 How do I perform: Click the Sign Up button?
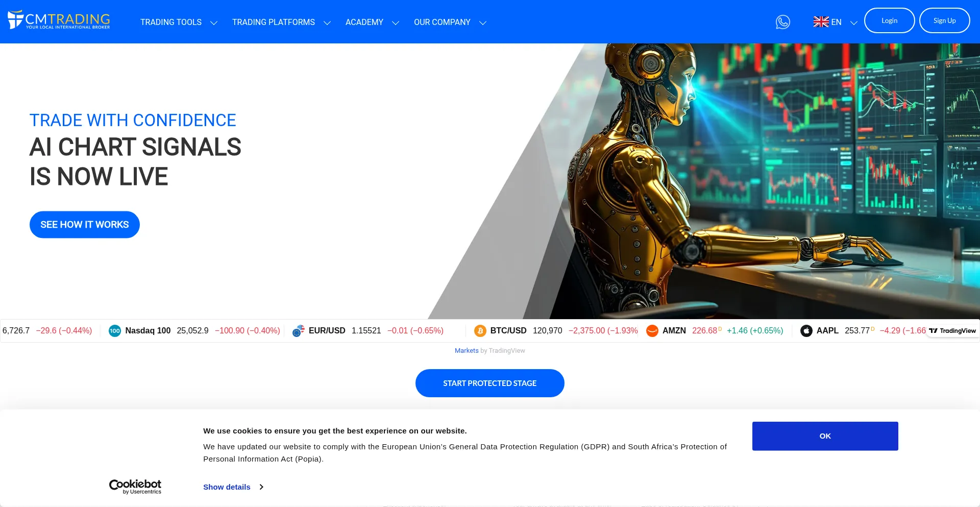(x=944, y=20)
